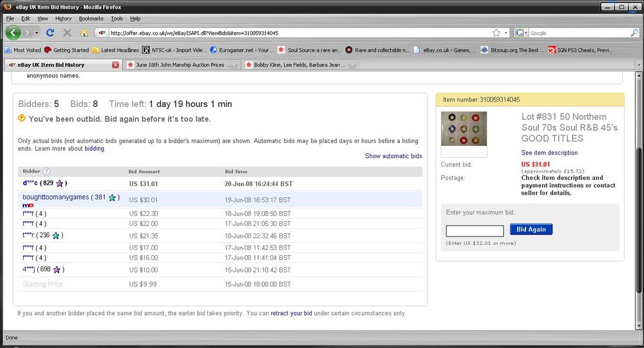The height and width of the screenshot is (348, 644).
Task: Open the record lot item thumbnail
Action: (x=464, y=129)
